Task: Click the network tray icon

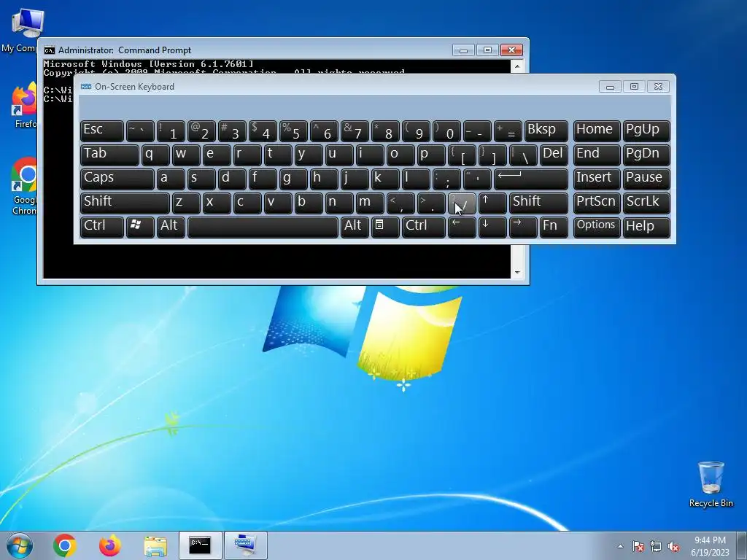Action: click(x=656, y=546)
